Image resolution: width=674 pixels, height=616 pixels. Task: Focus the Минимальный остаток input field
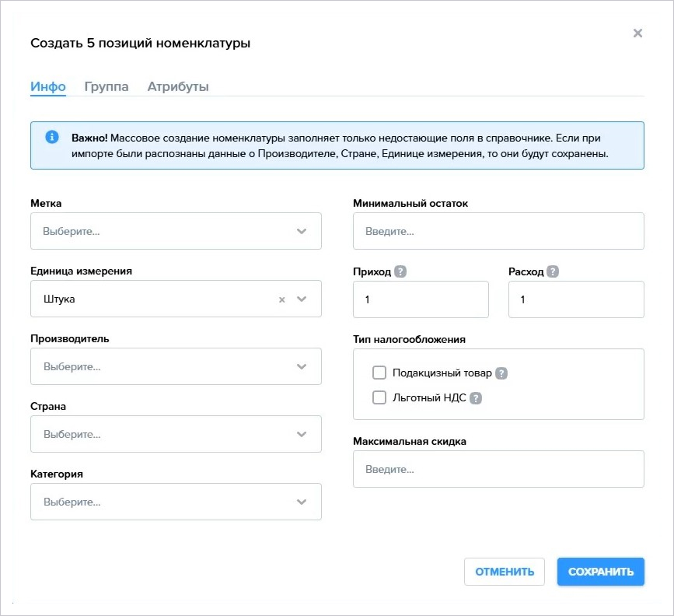(498, 231)
